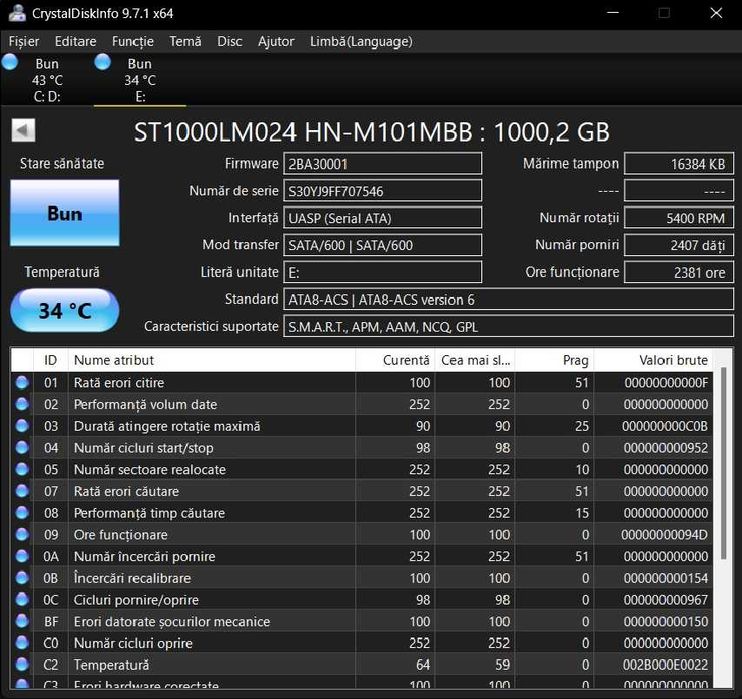This screenshot has height=699, width=742.
Task: Click the Literă unitate field E:
Action: coord(382,272)
